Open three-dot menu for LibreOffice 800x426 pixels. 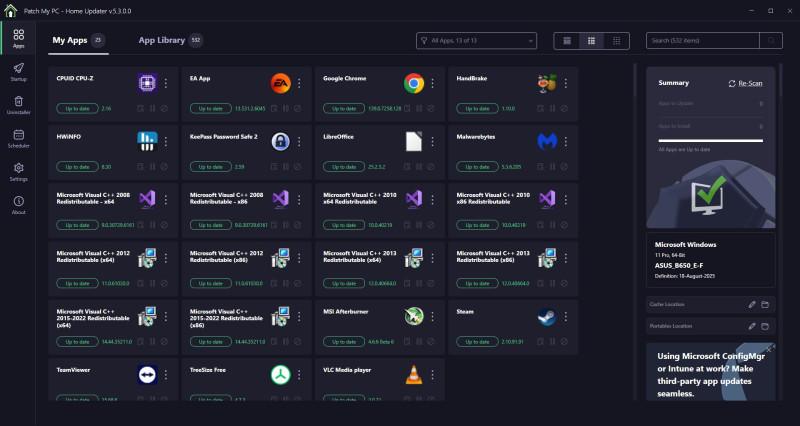pos(433,141)
